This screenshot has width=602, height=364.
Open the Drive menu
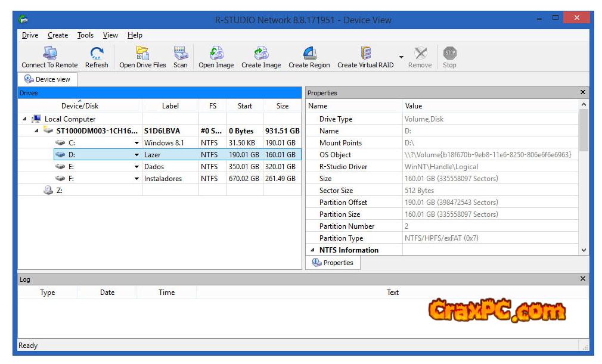coord(30,35)
